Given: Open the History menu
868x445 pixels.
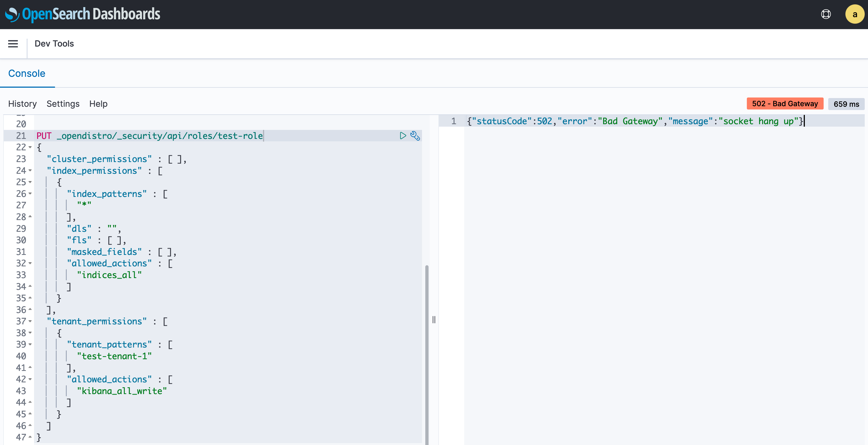Looking at the screenshot, I should [x=22, y=104].
